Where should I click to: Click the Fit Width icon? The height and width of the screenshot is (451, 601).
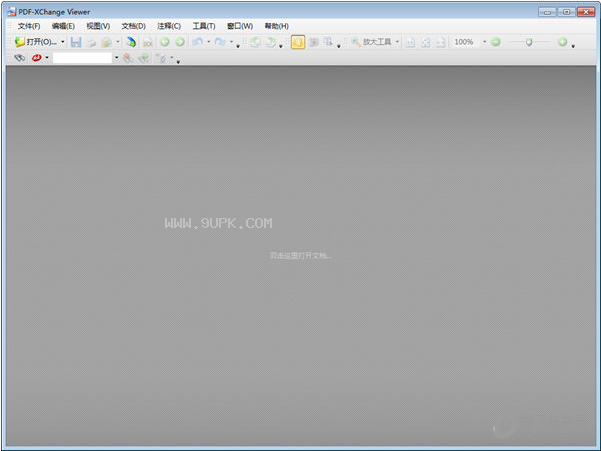click(x=441, y=42)
